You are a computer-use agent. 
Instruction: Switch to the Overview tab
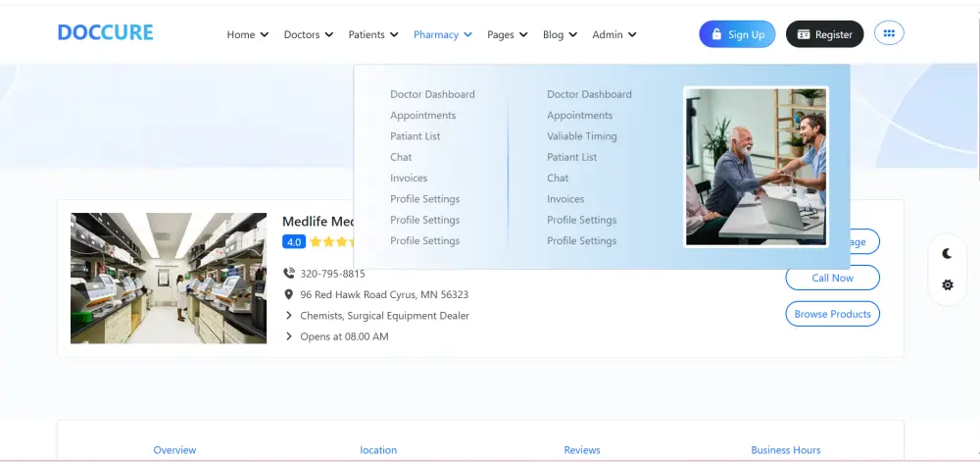click(x=175, y=449)
